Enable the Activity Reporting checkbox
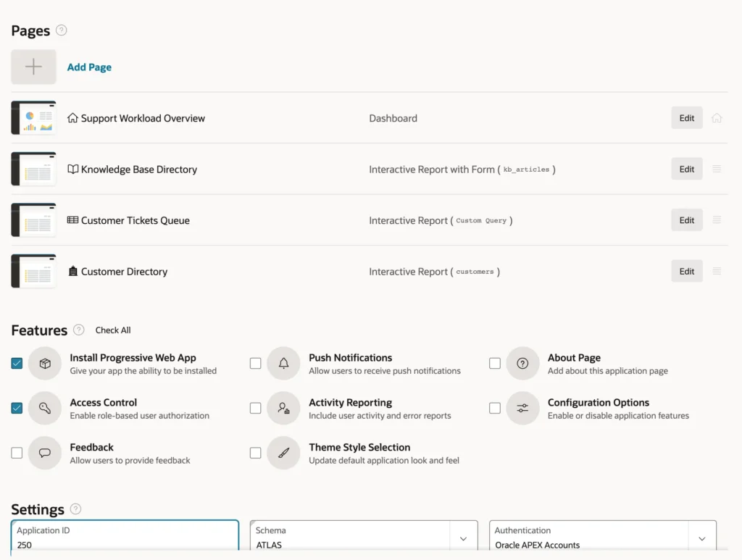The width and height of the screenshot is (742, 560). tap(256, 408)
